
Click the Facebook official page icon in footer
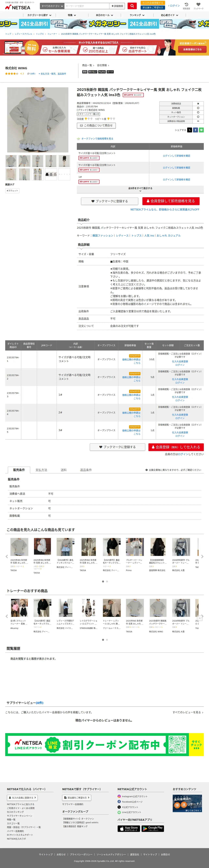tap(119, 802)
